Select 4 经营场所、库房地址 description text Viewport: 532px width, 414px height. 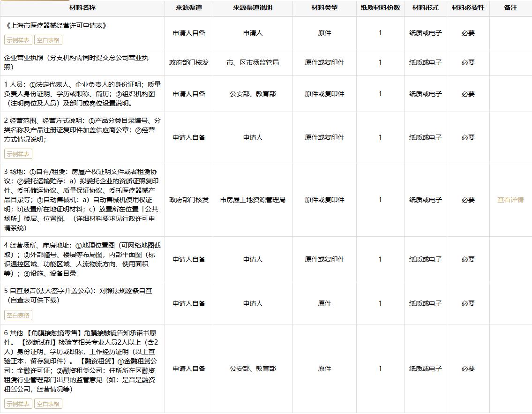[x=82, y=259]
